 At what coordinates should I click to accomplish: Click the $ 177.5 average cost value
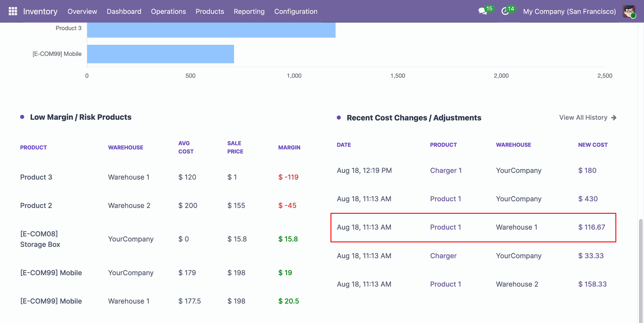coord(190,301)
